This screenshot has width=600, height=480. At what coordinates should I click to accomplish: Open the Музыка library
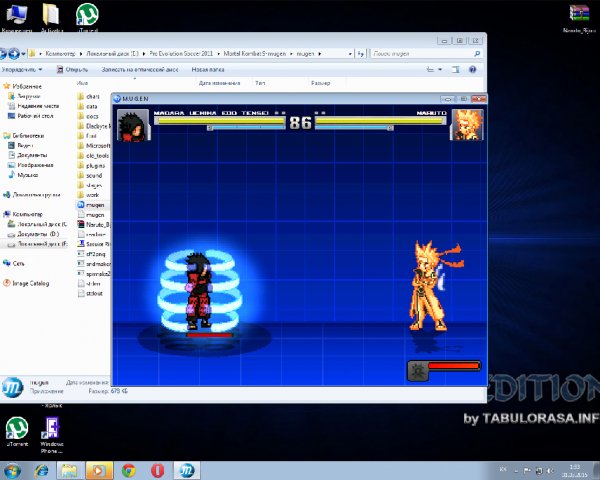coord(28,175)
